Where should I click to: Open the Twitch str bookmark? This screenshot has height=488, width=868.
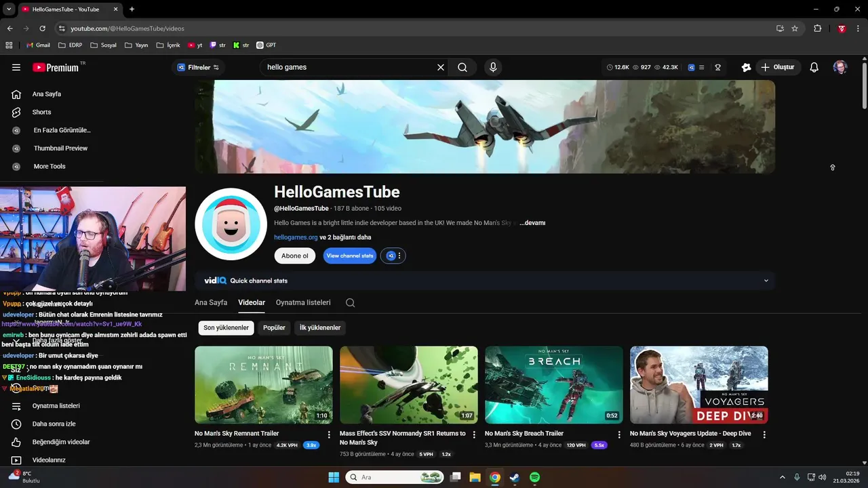(218, 45)
